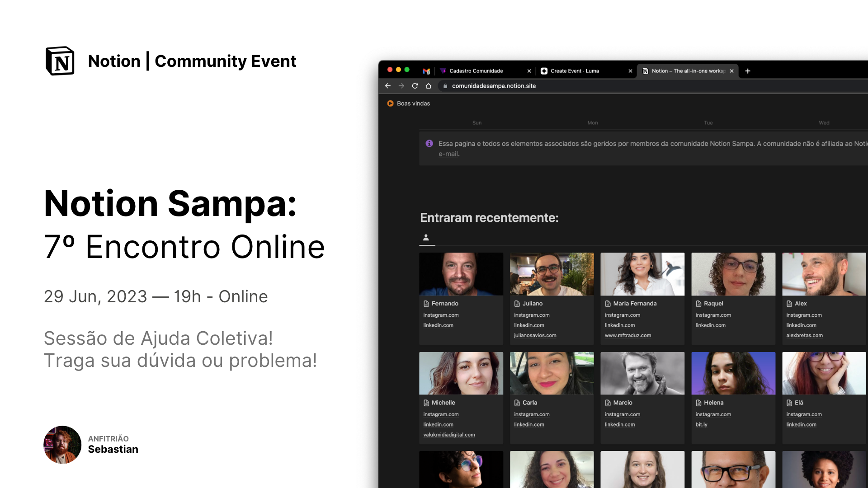Select the person gallery view icon
This screenshot has width=868, height=488.
(426, 237)
